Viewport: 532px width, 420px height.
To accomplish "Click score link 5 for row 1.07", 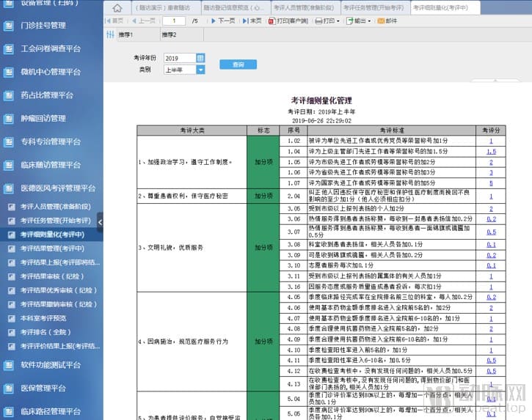I will pos(491,183).
